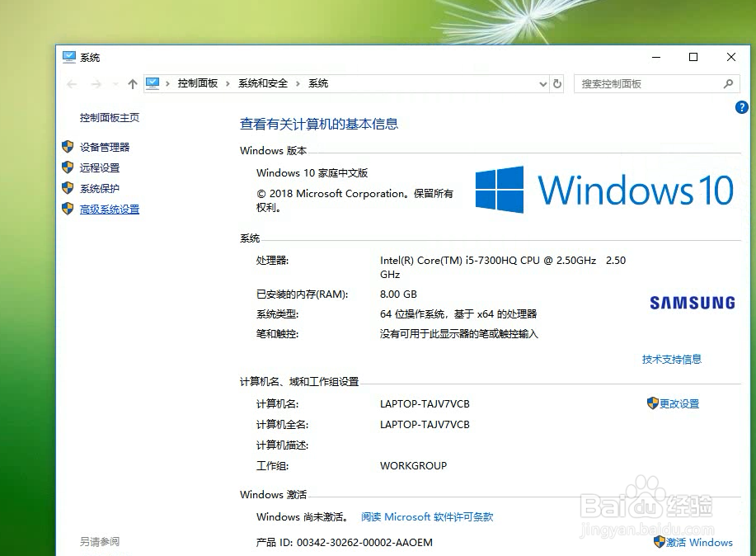The width and height of the screenshot is (756, 556).
Task: Select computer name LAPTOP-TAJV7VCB beside 计算机名
Action: [425, 404]
